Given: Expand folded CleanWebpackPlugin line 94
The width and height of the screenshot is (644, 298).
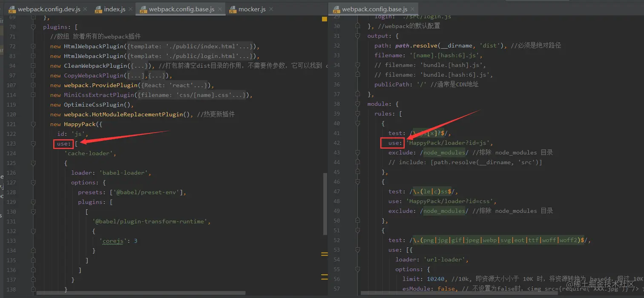Looking at the screenshot, I should (33, 66).
